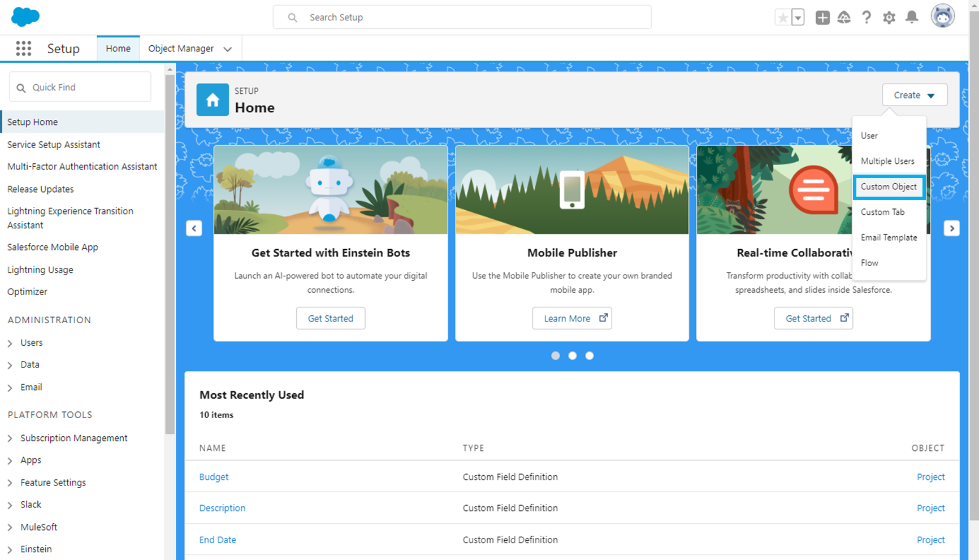Switch to the Object Manager tab
The width and height of the screenshot is (979, 560).
pos(181,49)
